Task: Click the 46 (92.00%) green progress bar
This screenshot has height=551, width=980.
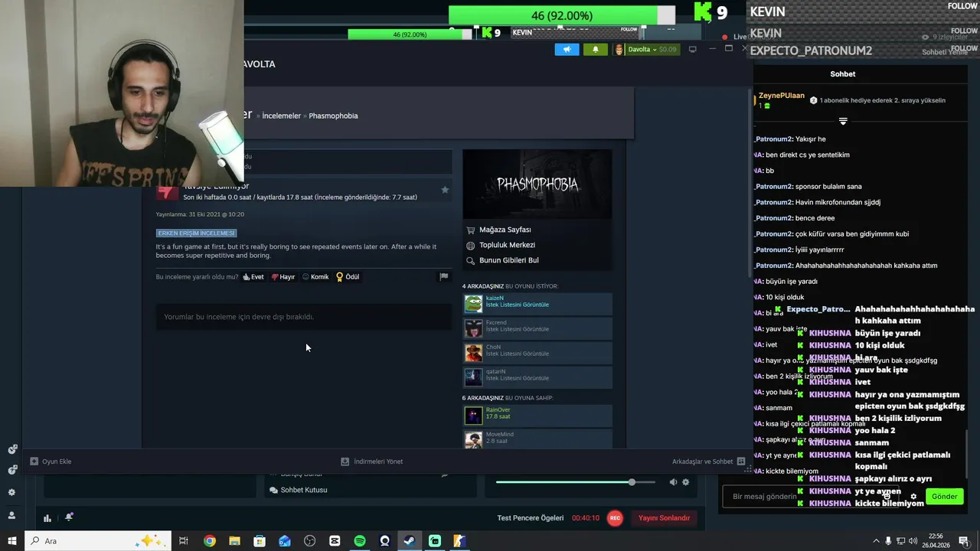Action: [x=562, y=15]
